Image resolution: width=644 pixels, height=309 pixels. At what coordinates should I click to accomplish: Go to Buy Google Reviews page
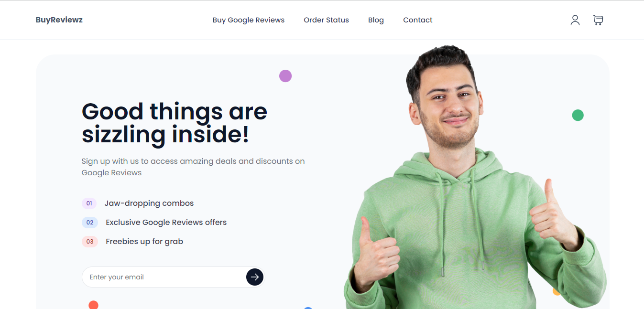tap(249, 20)
